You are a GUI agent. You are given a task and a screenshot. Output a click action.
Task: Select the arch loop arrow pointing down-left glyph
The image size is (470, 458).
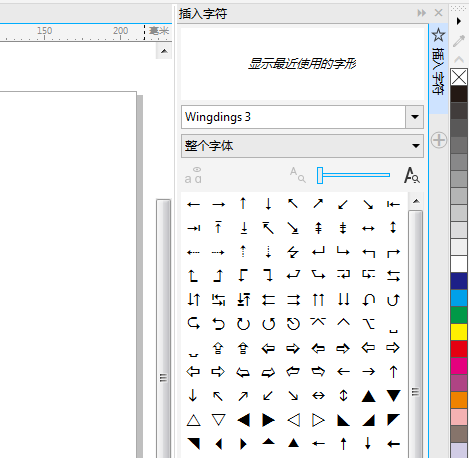pyautogui.click(x=368, y=300)
